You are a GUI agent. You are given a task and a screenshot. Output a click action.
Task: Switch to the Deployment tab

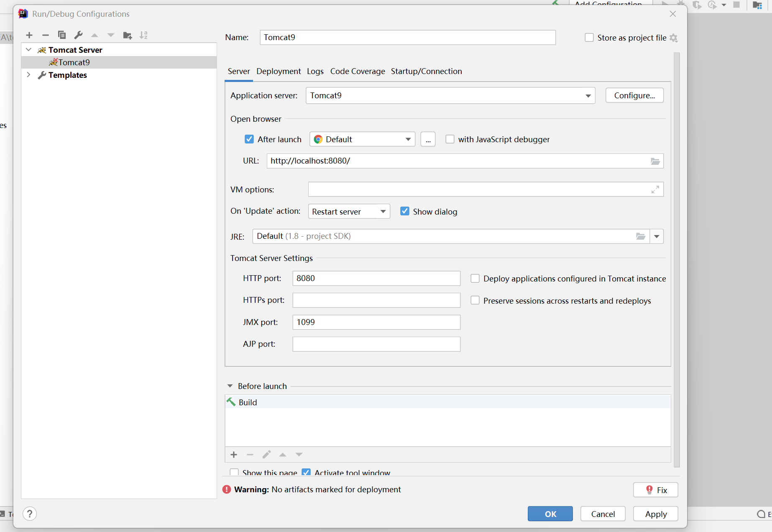tap(279, 71)
